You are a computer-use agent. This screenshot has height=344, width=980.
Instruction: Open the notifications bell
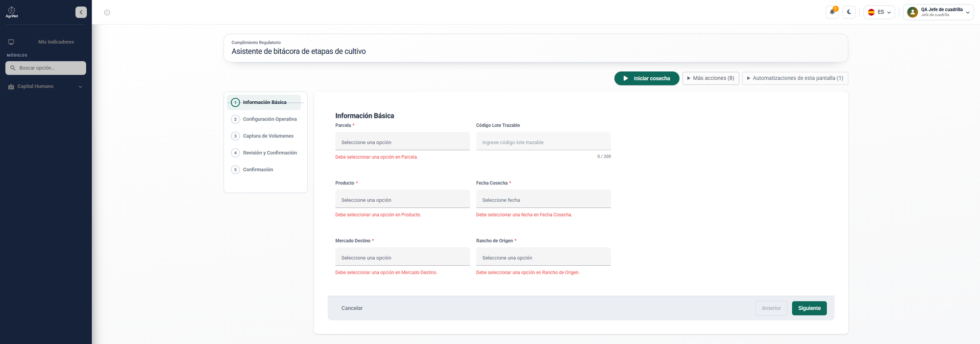(832, 12)
